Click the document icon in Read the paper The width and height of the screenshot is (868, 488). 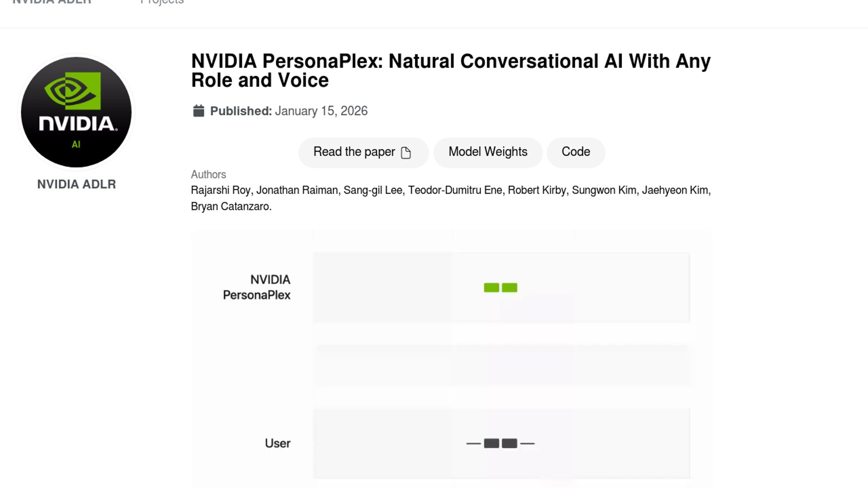pyautogui.click(x=406, y=153)
